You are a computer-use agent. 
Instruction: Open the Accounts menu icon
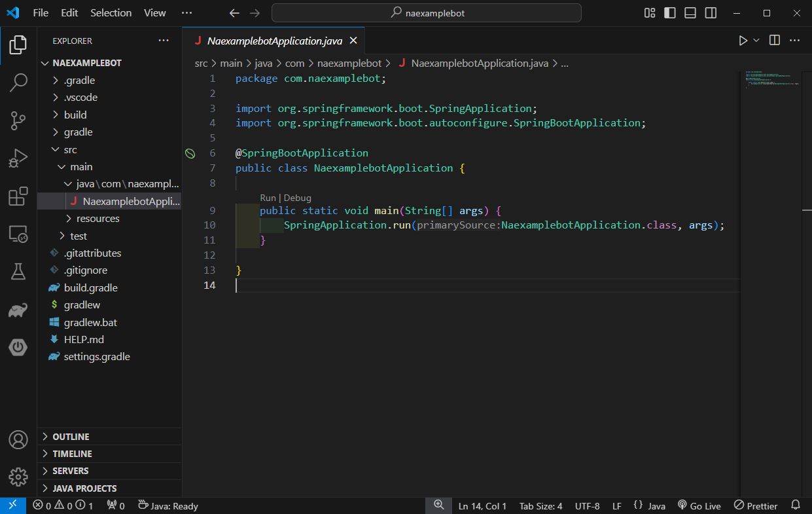[x=18, y=439]
